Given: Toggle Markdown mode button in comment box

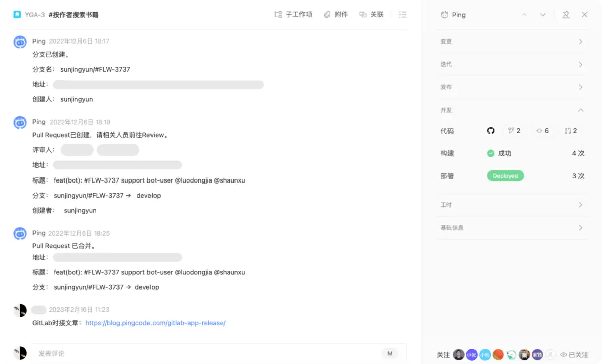Looking at the screenshot, I should pyautogui.click(x=390, y=354).
